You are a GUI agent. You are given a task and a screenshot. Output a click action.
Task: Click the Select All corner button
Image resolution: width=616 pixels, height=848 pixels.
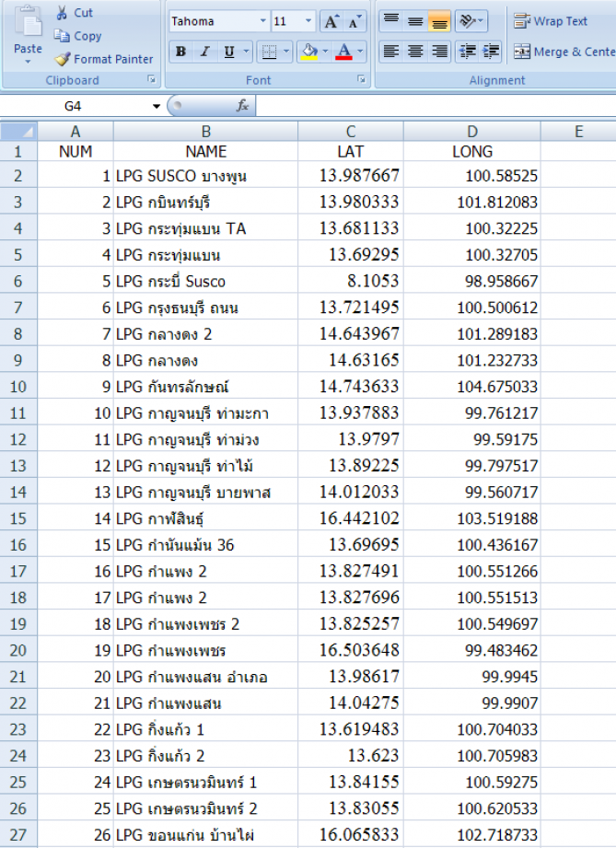pos(18,132)
